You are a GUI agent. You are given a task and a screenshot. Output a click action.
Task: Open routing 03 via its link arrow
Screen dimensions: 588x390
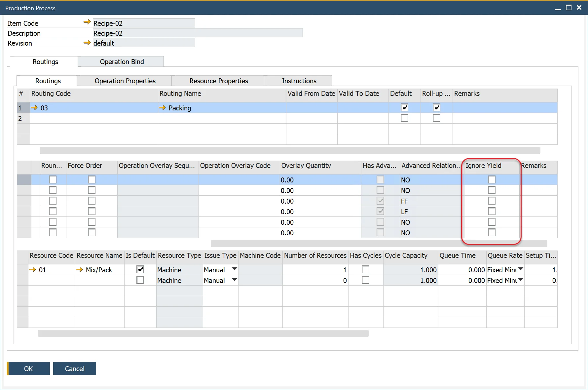point(34,107)
